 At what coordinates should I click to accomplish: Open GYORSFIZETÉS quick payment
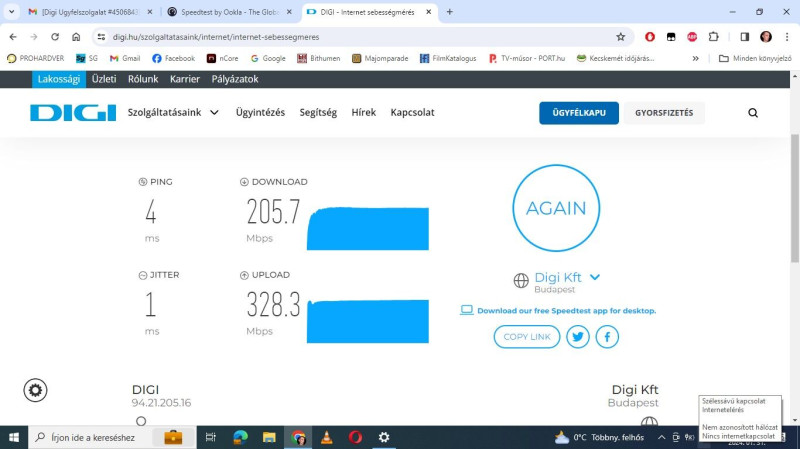point(664,113)
